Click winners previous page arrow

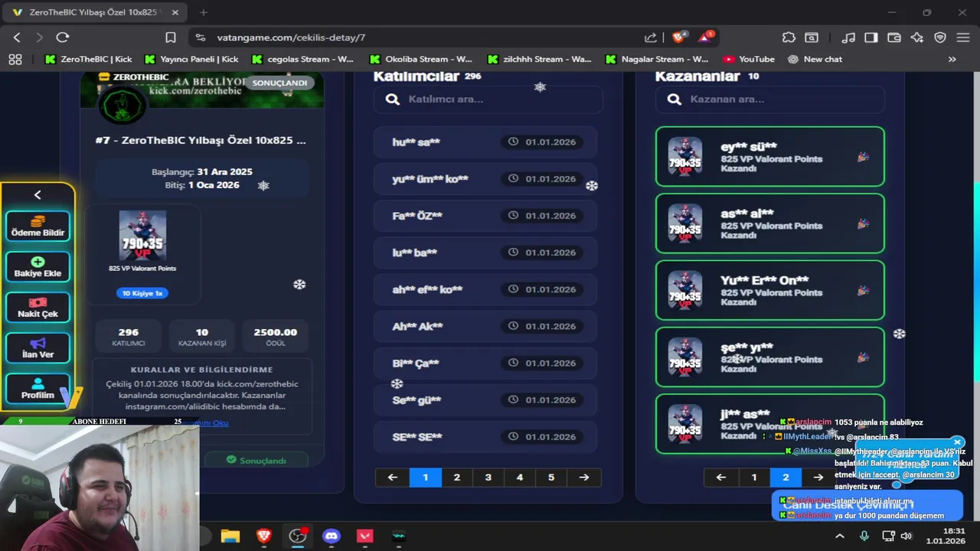pos(720,478)
